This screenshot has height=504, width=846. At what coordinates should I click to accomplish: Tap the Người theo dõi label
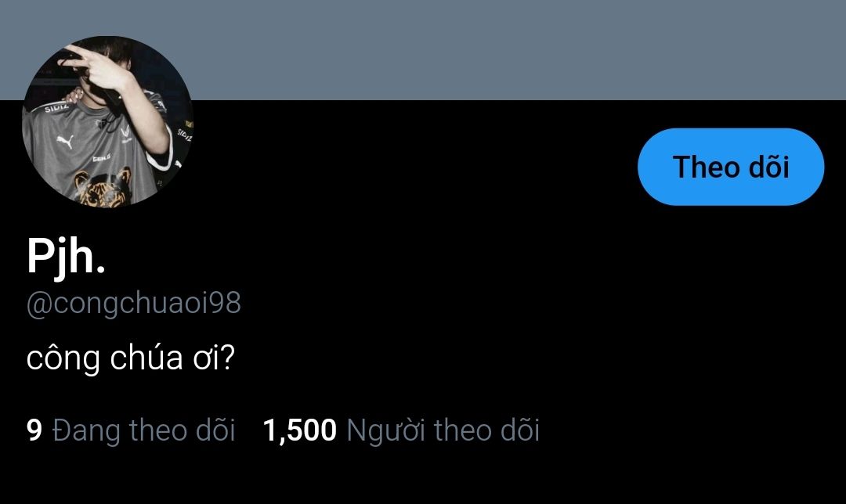click(x=443, y=430)
